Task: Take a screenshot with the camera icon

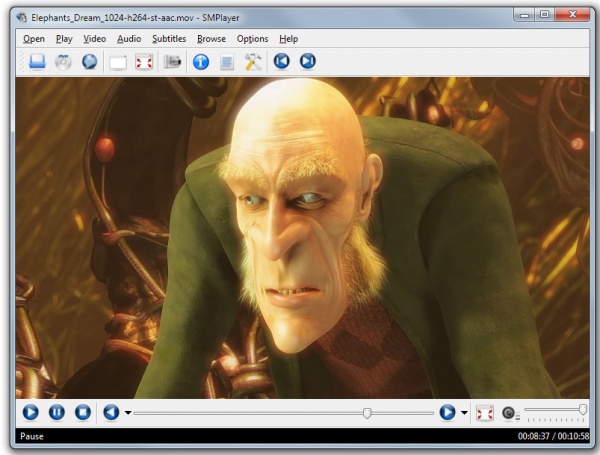Action: coord(172,62)
